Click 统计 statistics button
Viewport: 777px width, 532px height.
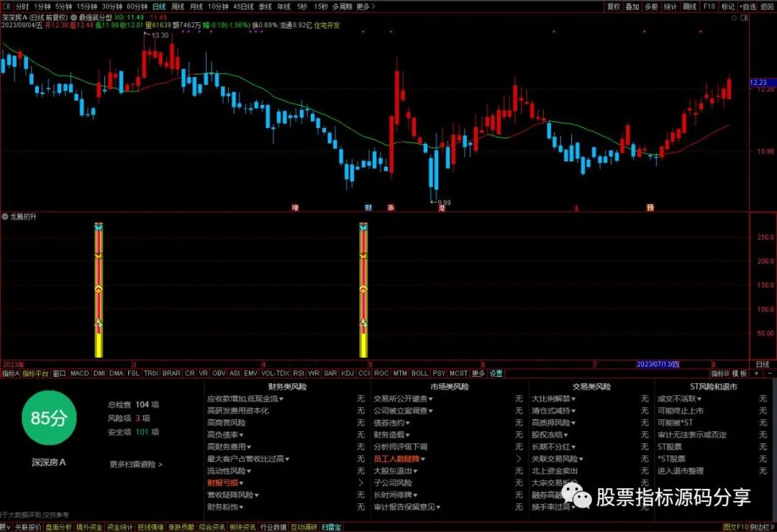(x=671, y=6)
